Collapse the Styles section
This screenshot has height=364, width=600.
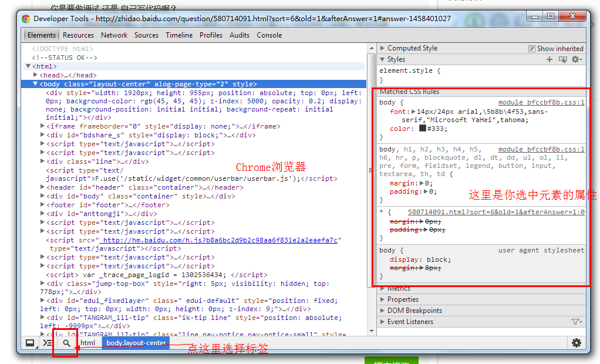[x=382, y=59]
